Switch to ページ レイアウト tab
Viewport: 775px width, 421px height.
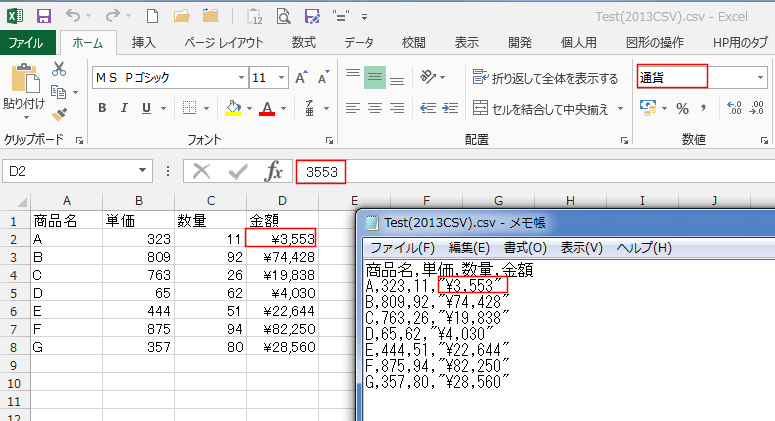click(223, 43)
